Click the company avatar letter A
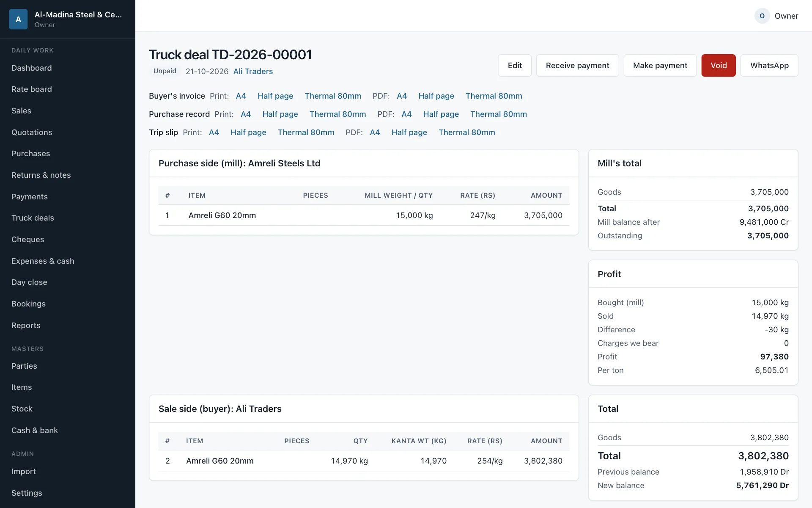 click(18, 19)
